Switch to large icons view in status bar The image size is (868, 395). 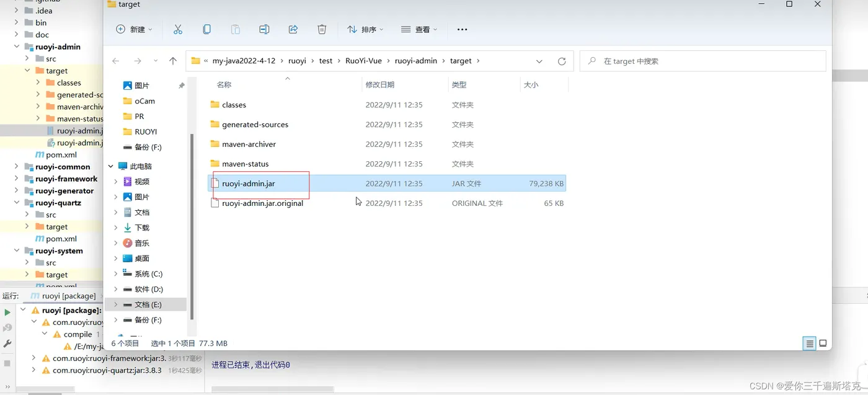point(823,343)
